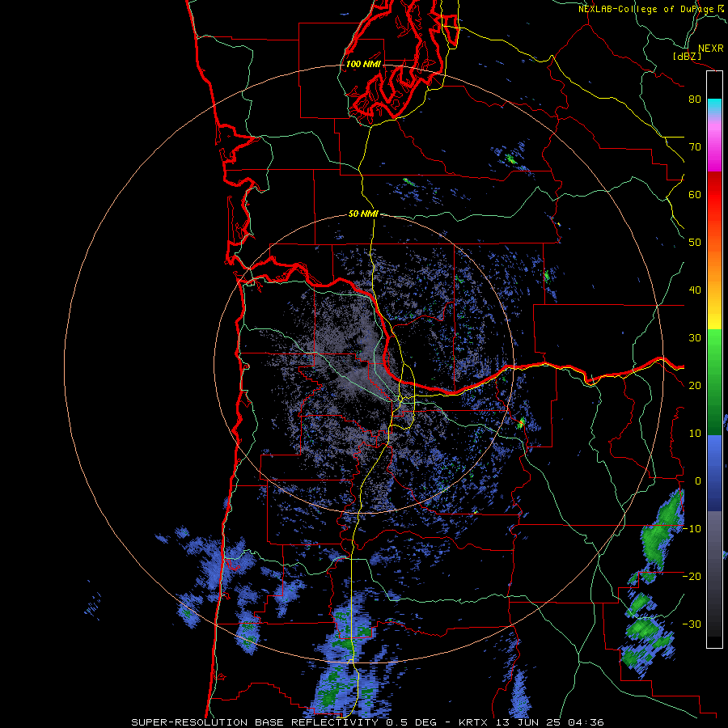Click the -10 dBZ scale value
Image resolution: width=728 pixels, height=728 pixels.
click(692, 529)
